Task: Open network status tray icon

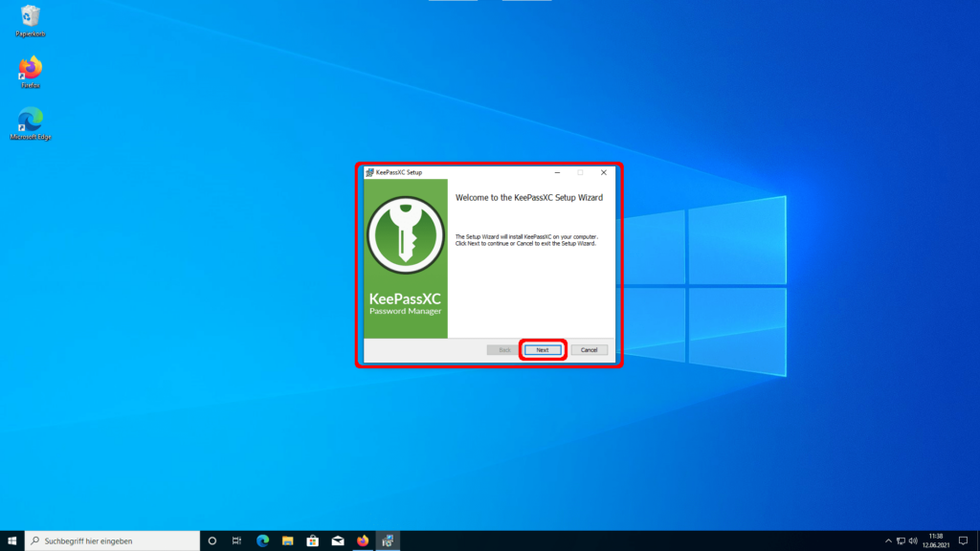Action: click(901, 541)
